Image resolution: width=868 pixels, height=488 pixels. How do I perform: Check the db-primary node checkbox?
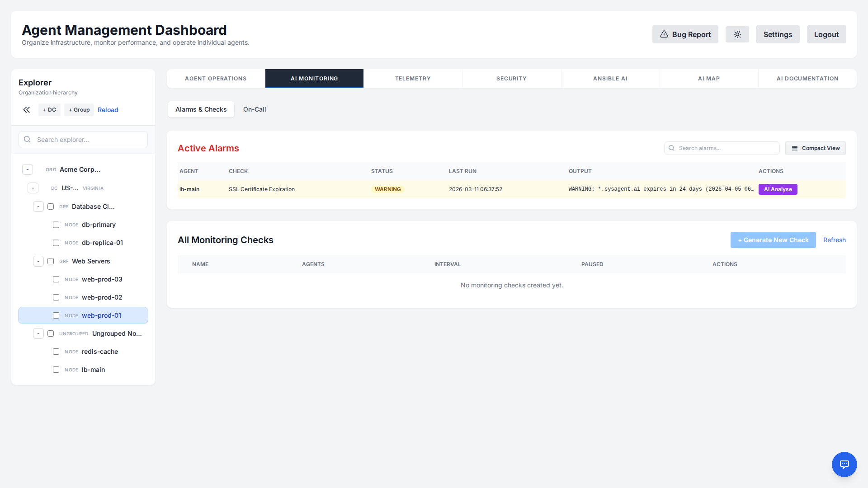56,225
